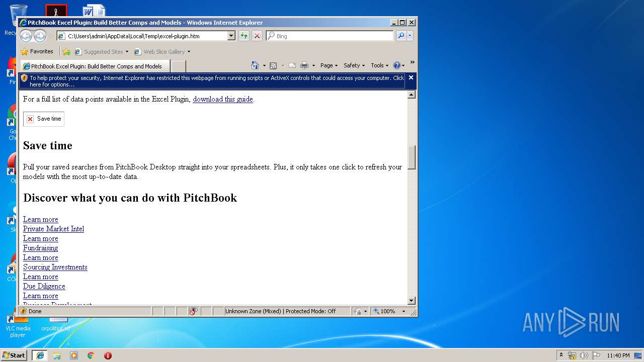644x362 pixels.
Task: Select the PitchBook Excel Plugin tab
Action: [96, 66]
